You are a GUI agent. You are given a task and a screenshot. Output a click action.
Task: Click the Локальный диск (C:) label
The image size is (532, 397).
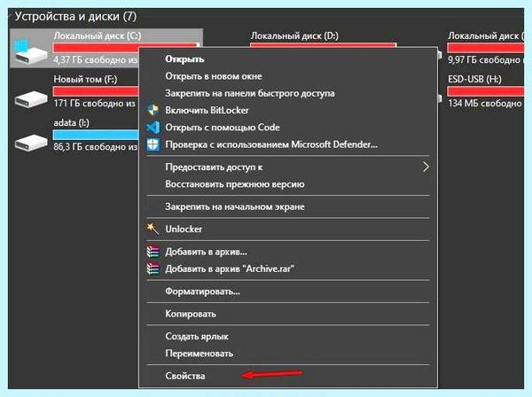tap(98, 35)
